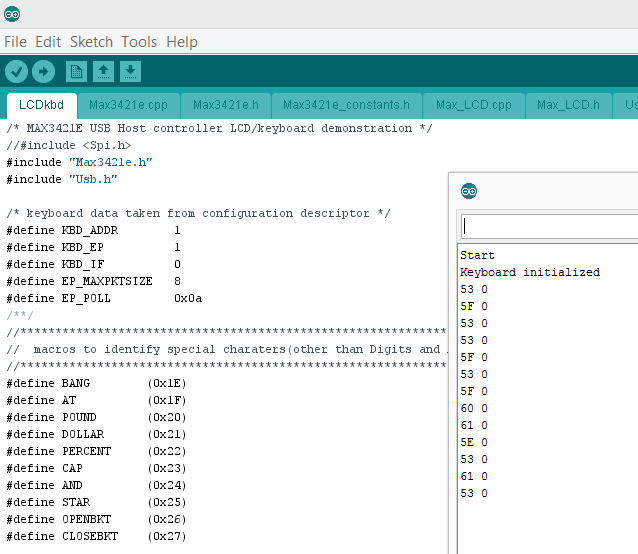The width and height of the screenshot is (638, 554).
Task: Open the Sketch menu
Action: (x=91, y=42)
